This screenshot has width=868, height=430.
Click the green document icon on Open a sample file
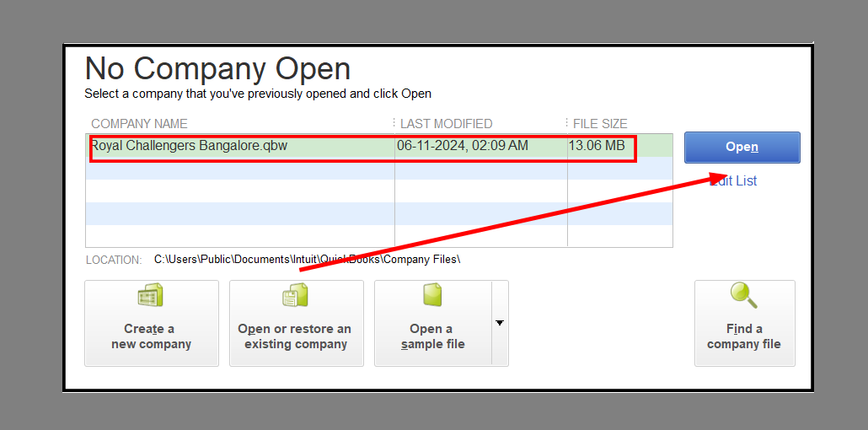pos(432,295)
